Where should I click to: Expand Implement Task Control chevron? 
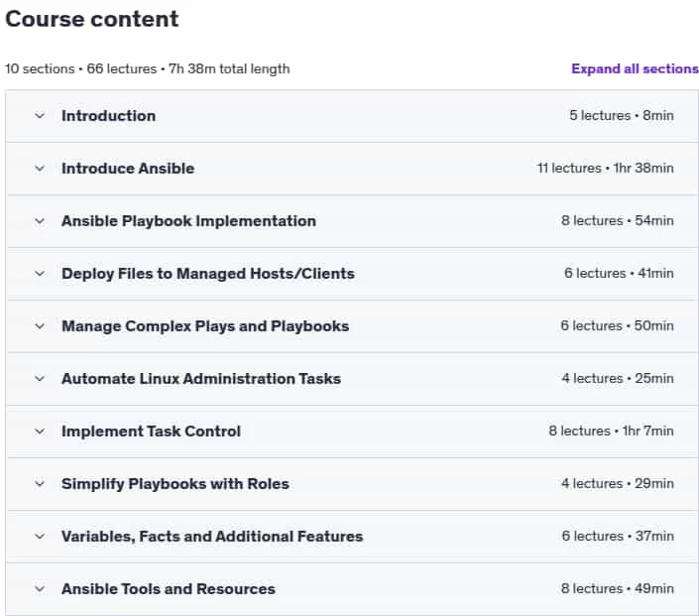click(40, 431)
